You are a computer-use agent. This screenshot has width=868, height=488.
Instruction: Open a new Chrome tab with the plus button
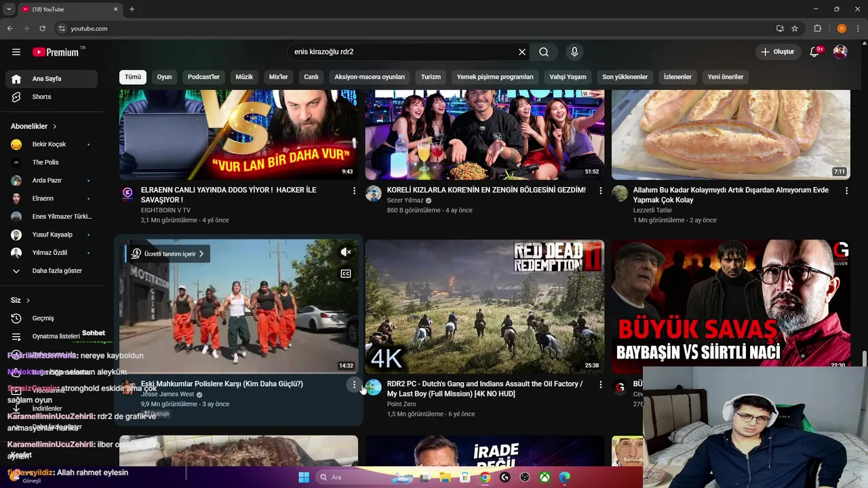pos(132,9)
